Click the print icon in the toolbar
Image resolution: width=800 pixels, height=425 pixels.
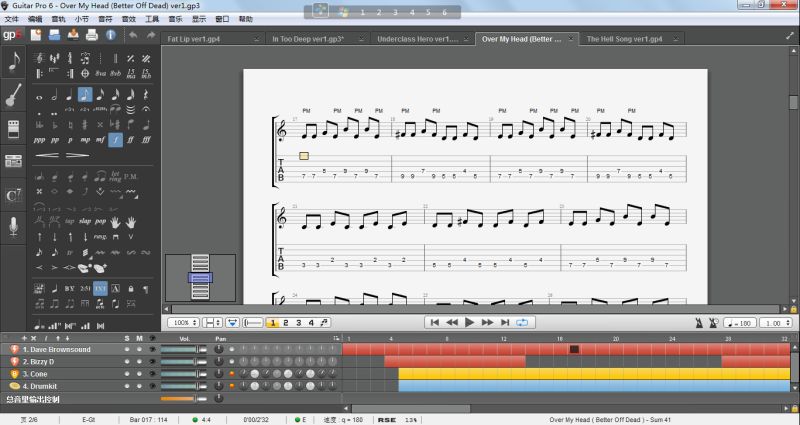(91, 35)
